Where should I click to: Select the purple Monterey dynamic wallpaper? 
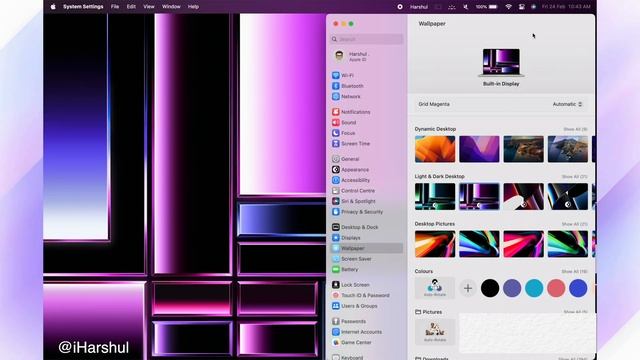point(479,149)
